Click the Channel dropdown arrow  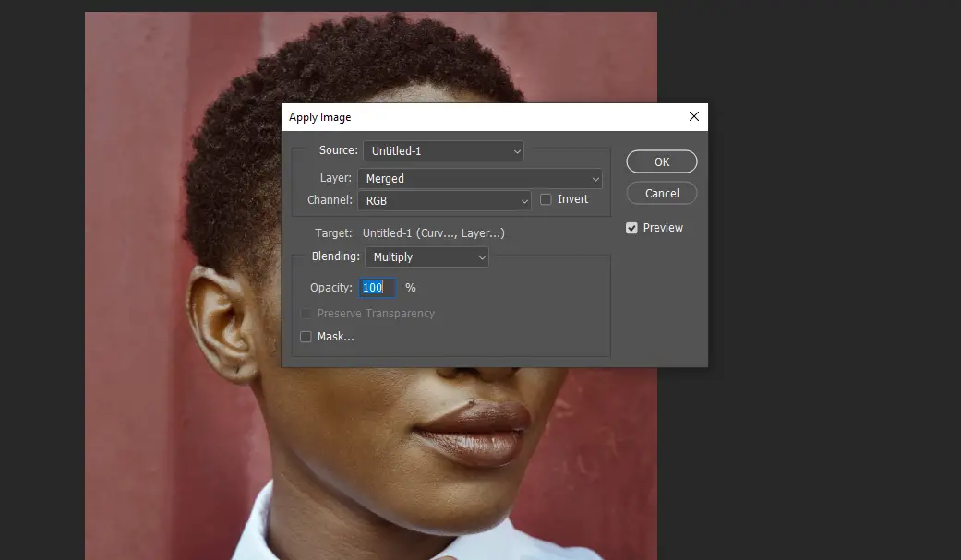[x=524, y=200]
